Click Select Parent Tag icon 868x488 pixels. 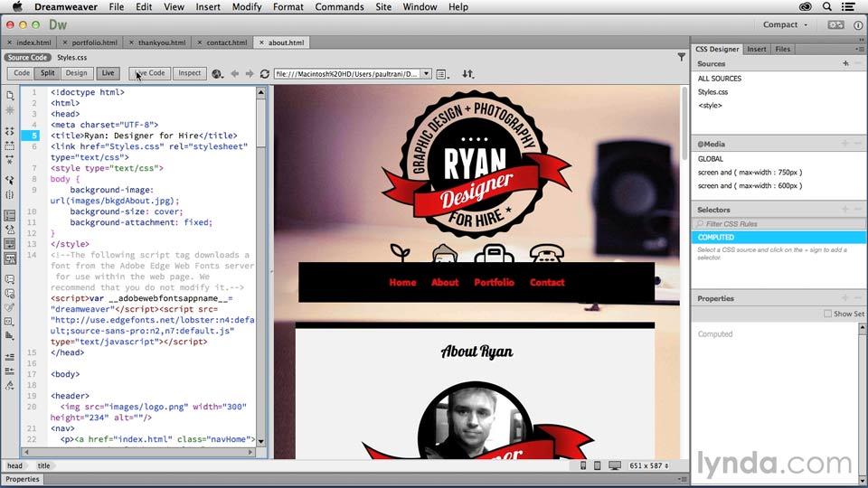point(10,181)
